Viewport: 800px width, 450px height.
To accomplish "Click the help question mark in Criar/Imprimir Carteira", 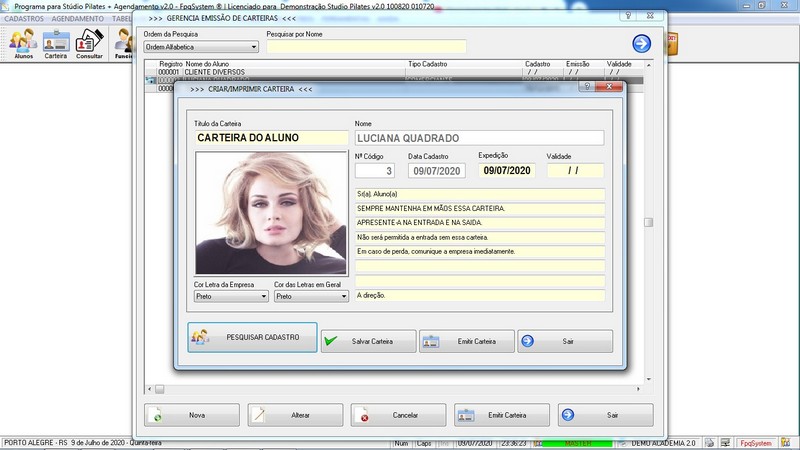I will pos(587,87).
